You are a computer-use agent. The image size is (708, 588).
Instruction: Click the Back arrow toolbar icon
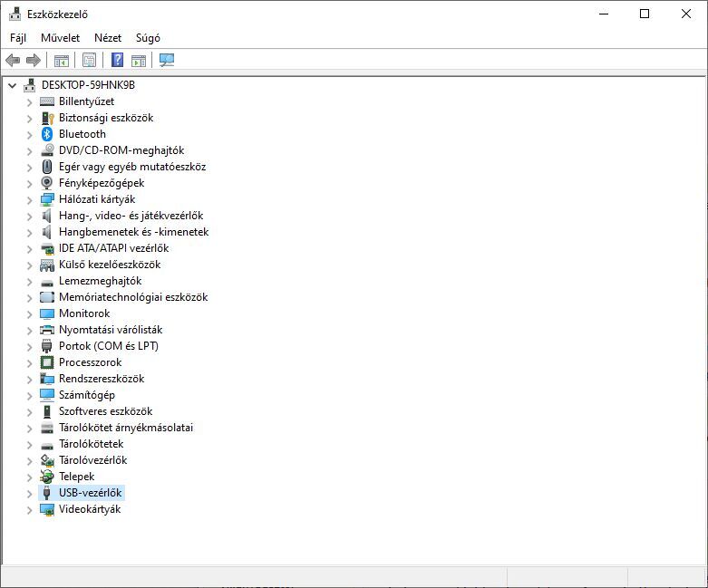[13, 60]
